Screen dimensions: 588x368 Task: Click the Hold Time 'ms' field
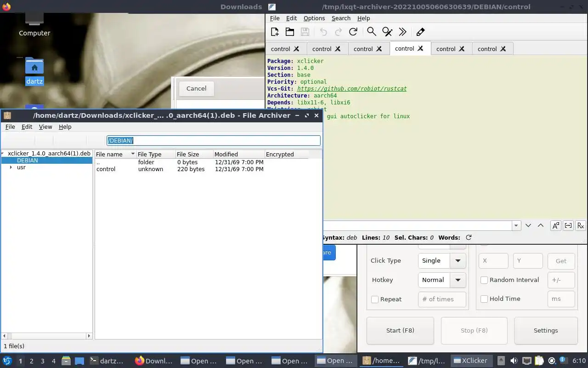tap(561, 299)
